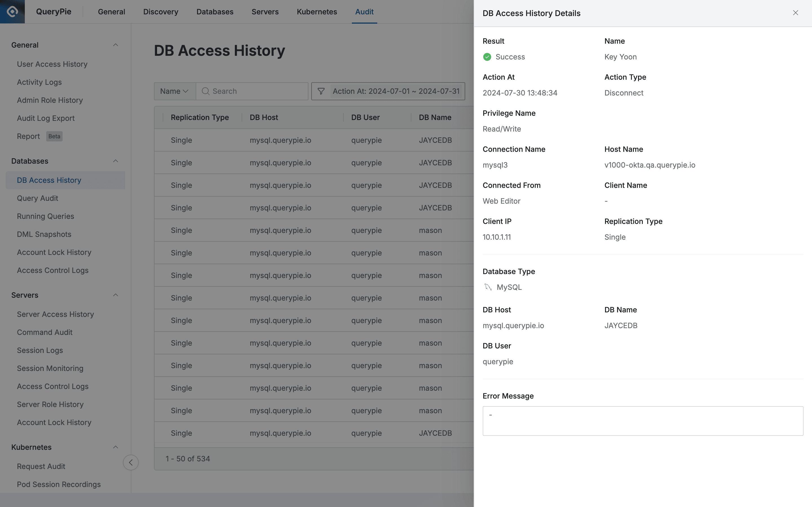Screen dimensions: 812x507
Task: Click the checkmark inside the Result field
Action: click(x=487, y=57)
